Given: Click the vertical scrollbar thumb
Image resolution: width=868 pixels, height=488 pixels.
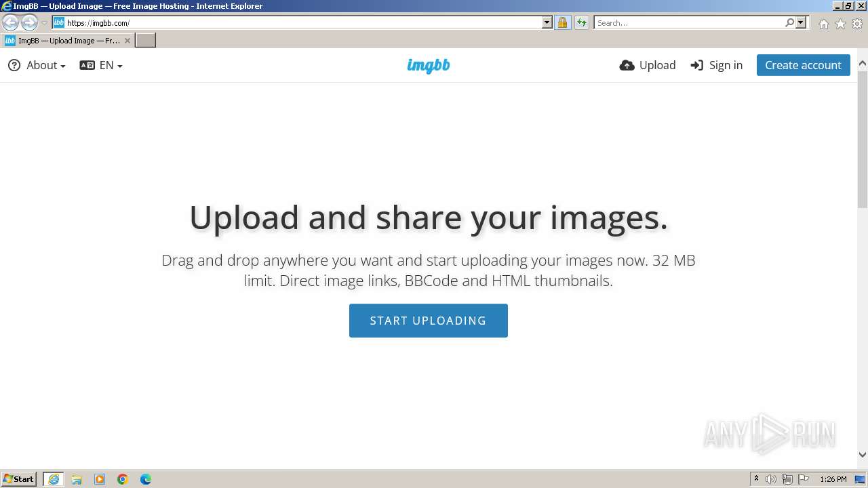Looking at the screenshot, I should pyautogui.click(x=863, y=139).
